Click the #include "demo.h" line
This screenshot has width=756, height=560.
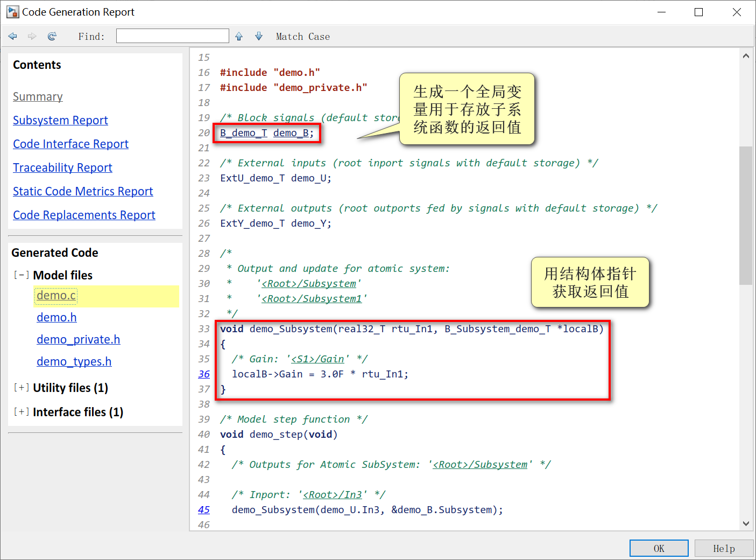(270, 73)
